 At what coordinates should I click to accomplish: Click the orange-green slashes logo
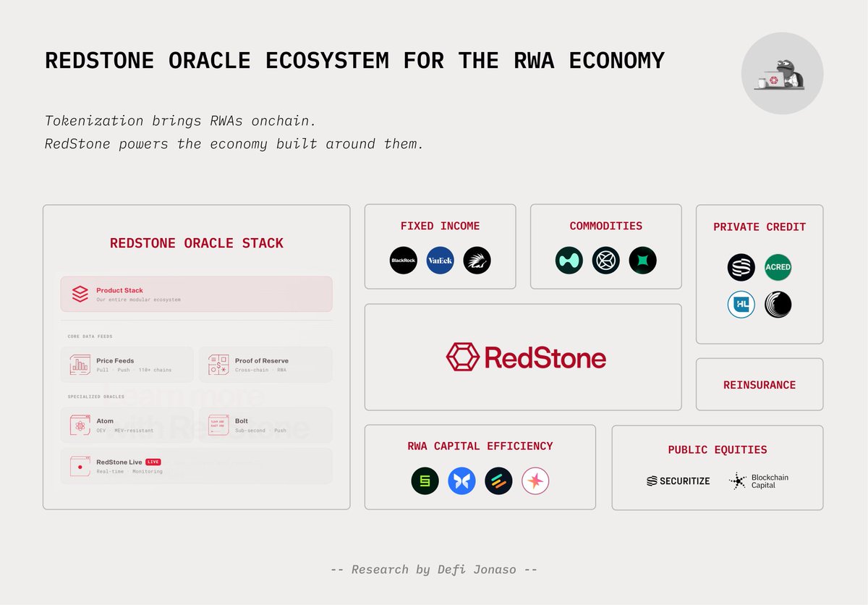(499, 481)
